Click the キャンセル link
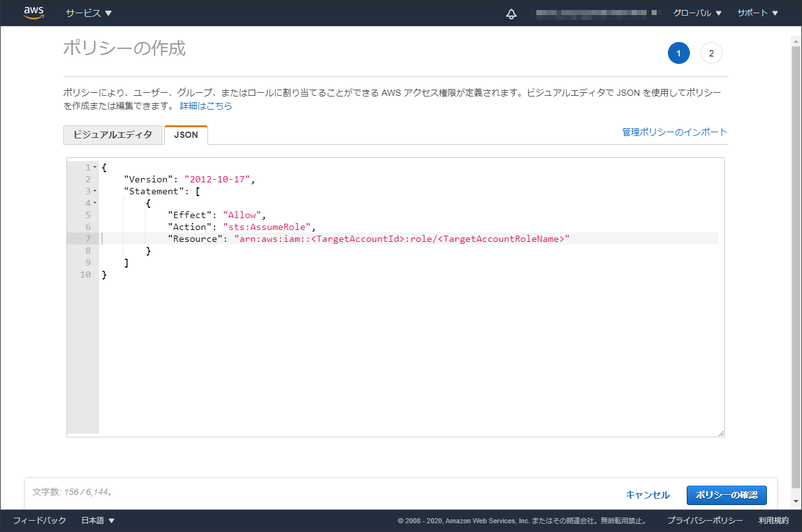802x532 pixels. [x=648, y=495]
